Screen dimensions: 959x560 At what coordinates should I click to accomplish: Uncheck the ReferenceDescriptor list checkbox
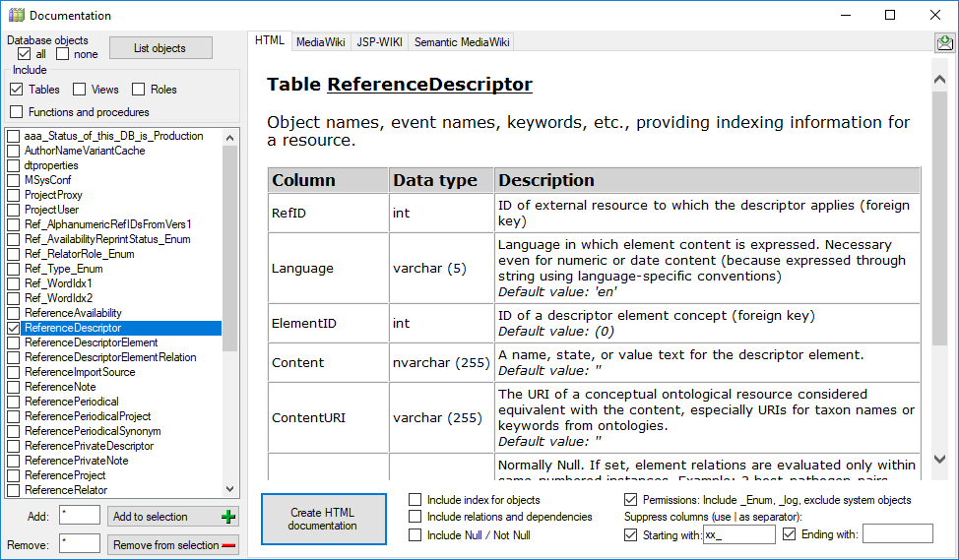point(14,328)
